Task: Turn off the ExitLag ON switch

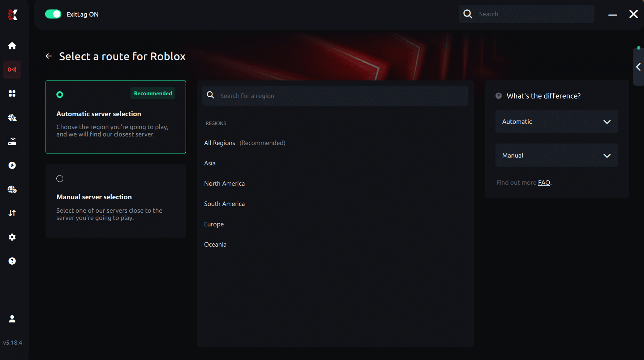Action: 53,14
